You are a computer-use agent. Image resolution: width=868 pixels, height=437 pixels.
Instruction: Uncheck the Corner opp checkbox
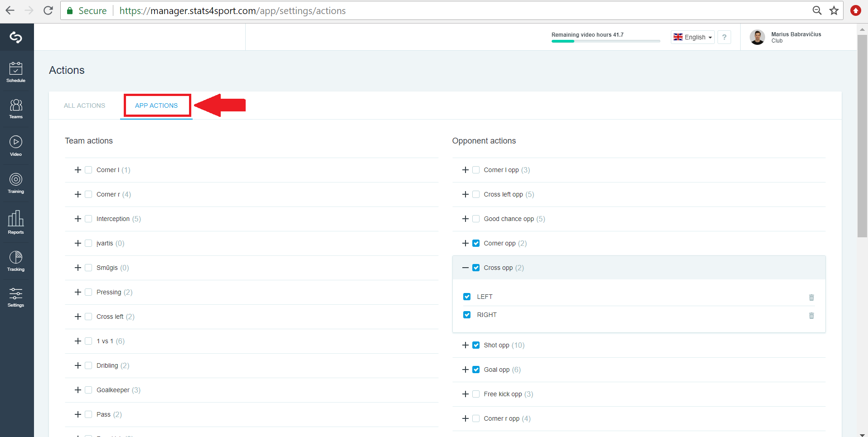[x=476, y=243]
